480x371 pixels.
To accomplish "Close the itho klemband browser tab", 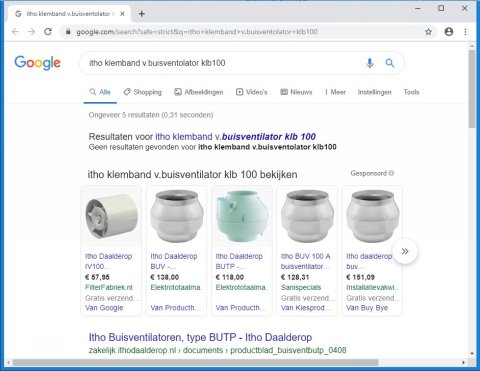I will coord(122,14).
